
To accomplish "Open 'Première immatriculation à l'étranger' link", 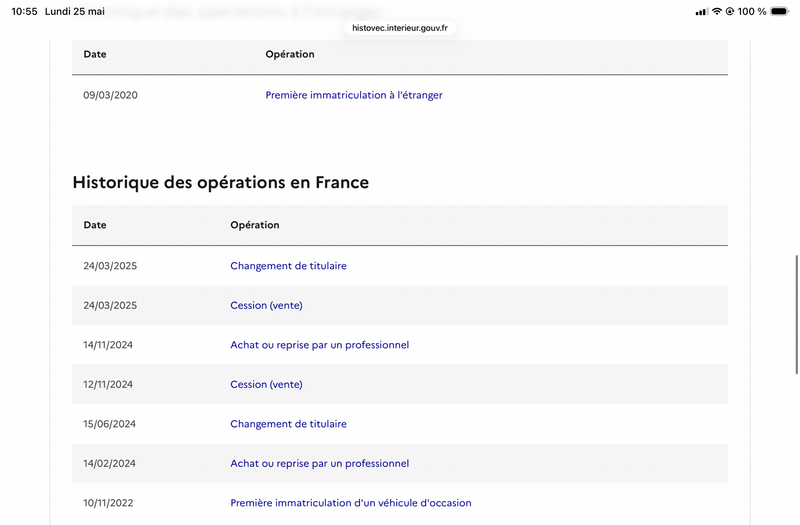I will pos(354,95).
